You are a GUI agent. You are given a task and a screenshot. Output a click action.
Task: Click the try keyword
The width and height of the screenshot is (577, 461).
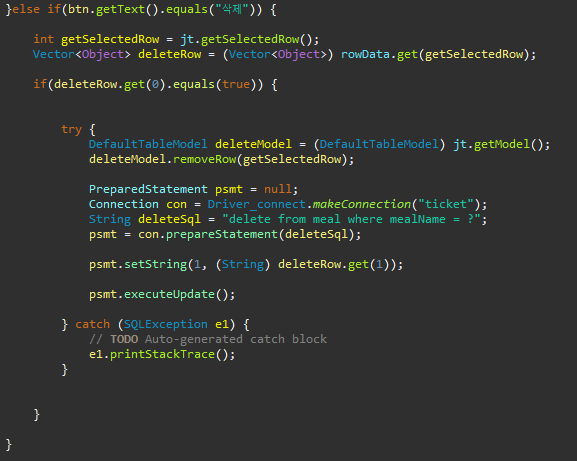[71, 130]
